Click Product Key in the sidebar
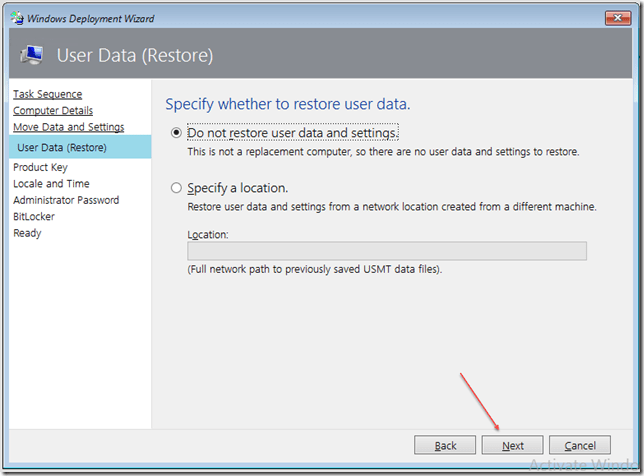This screenshot has width=644, height=476. (x=40, y=167)
